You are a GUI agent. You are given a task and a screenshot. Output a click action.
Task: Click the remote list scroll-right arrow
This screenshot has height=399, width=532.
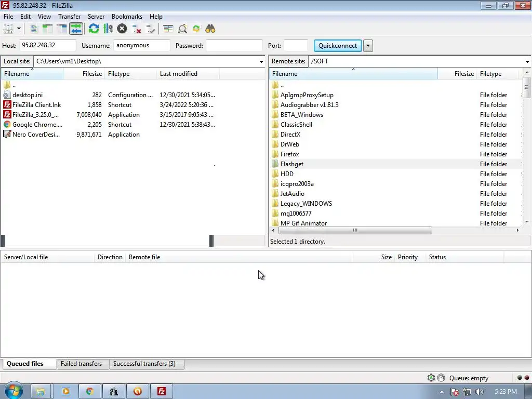coord(518,230)
